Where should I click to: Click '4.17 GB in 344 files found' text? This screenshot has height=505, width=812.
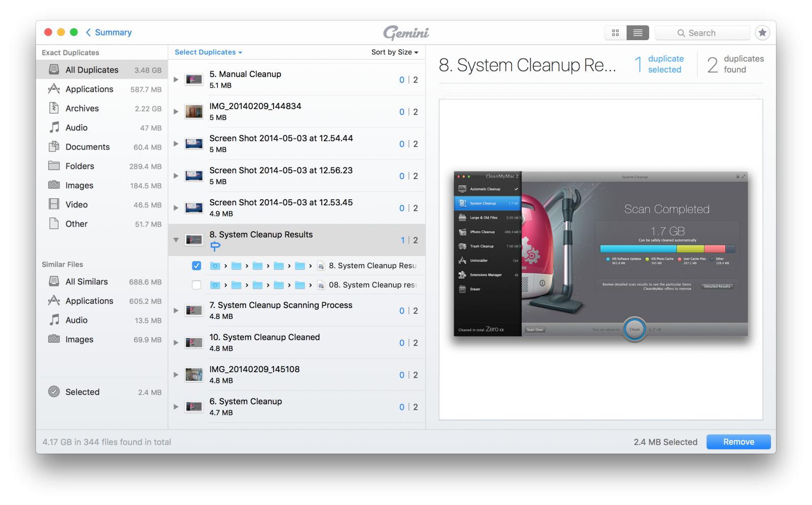[107, 442]
